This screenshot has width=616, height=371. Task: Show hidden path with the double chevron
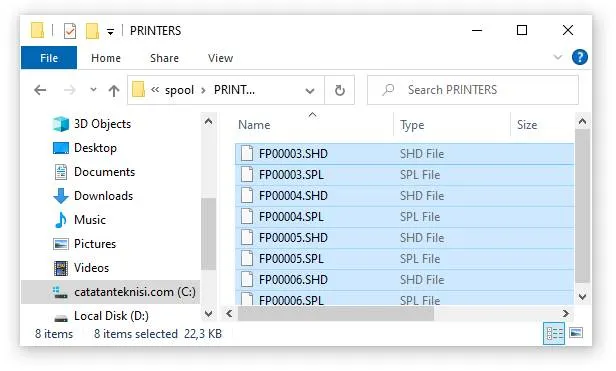click(155, 90)
